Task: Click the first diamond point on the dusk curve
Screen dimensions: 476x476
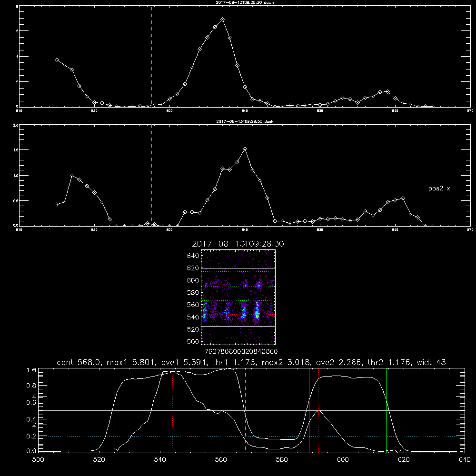Action: 57,204
